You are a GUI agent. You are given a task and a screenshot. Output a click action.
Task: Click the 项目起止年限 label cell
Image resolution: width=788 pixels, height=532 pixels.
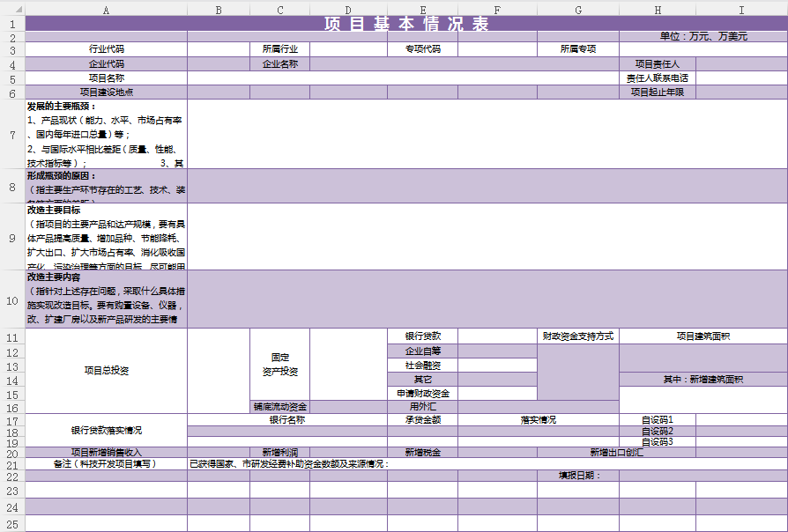click(657, 92)
